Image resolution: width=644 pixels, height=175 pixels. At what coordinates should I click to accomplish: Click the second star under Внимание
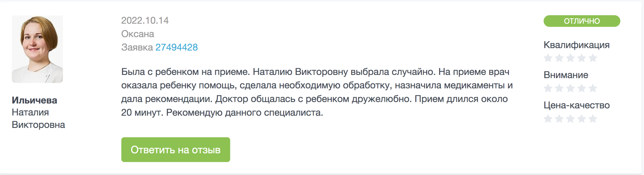559,88
